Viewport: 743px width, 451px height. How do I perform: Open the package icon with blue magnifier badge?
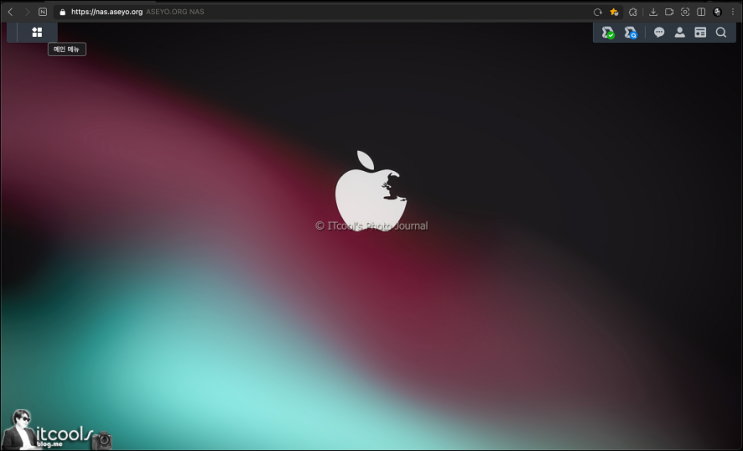point(631,33)
